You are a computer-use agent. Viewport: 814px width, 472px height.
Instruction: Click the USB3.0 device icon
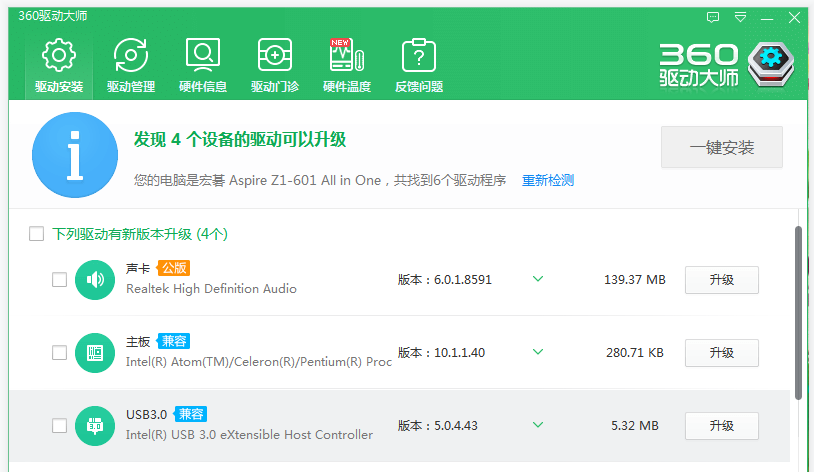95,425
